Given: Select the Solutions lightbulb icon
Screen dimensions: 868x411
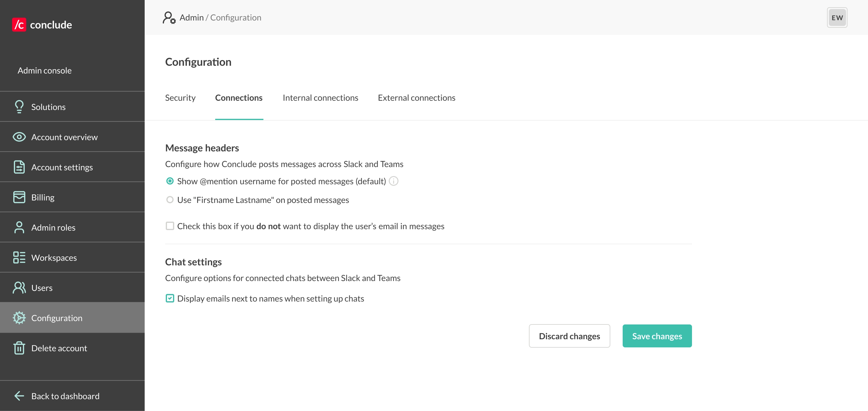Looking at the screenshot, I should (19, 106).
